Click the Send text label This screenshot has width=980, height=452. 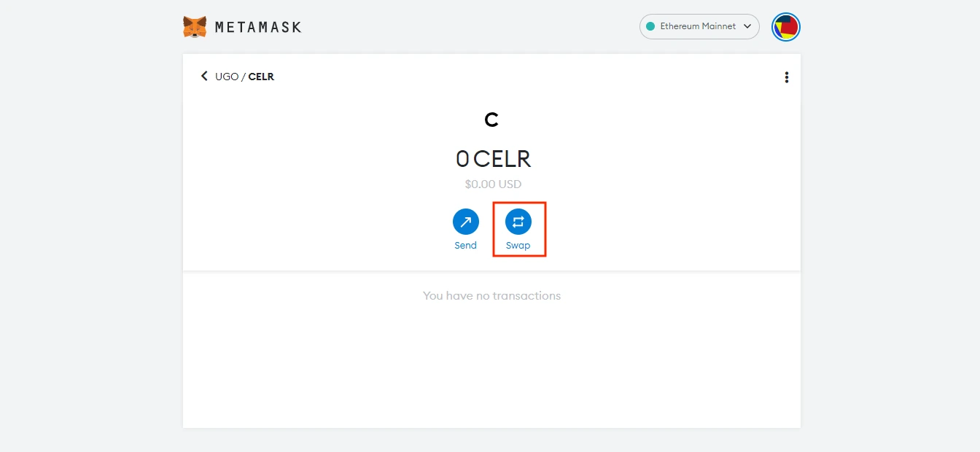pos(466,246)
